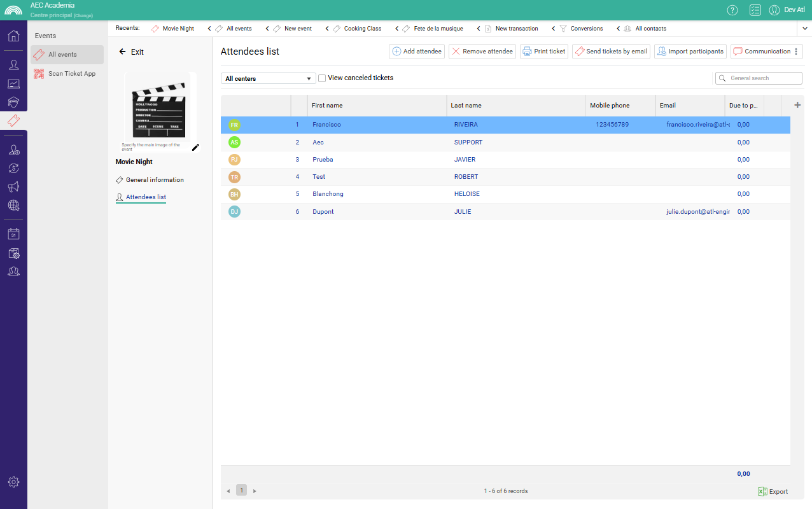Click the megaphone marketing icon in sidebar
Viewport: 812px width, 509px height.
point(13,186)
